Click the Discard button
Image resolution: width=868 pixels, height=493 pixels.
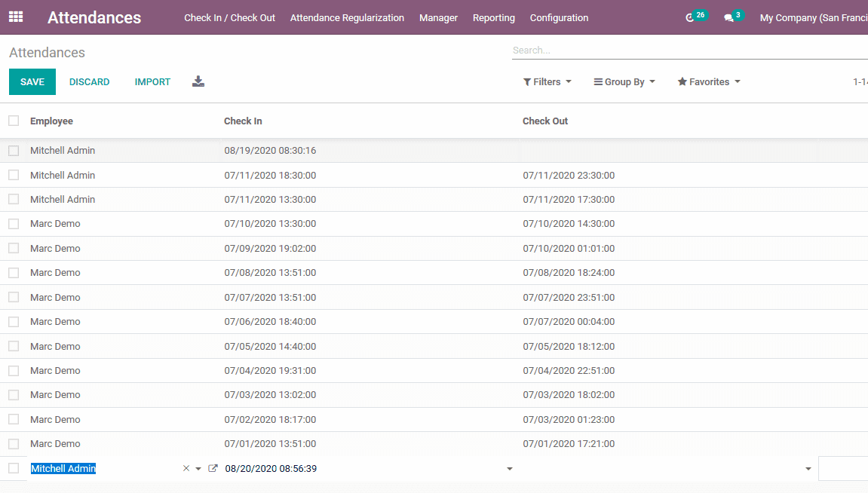(89, 82)
